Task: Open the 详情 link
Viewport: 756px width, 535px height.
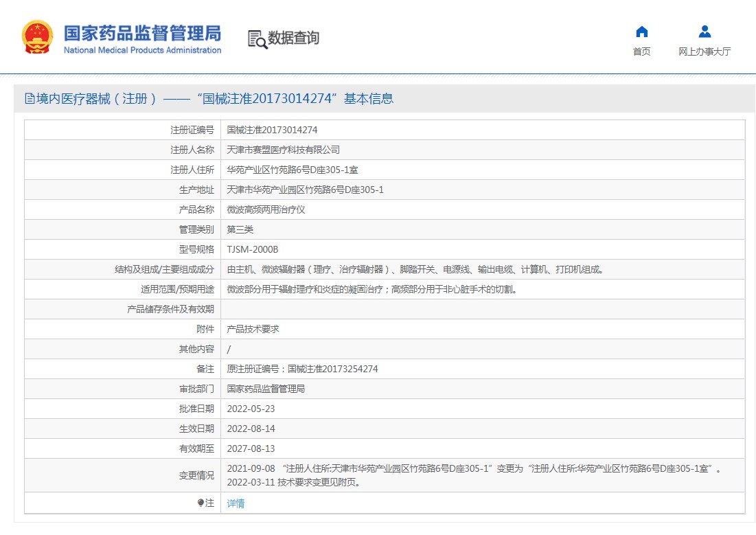Action: [236, 503]
